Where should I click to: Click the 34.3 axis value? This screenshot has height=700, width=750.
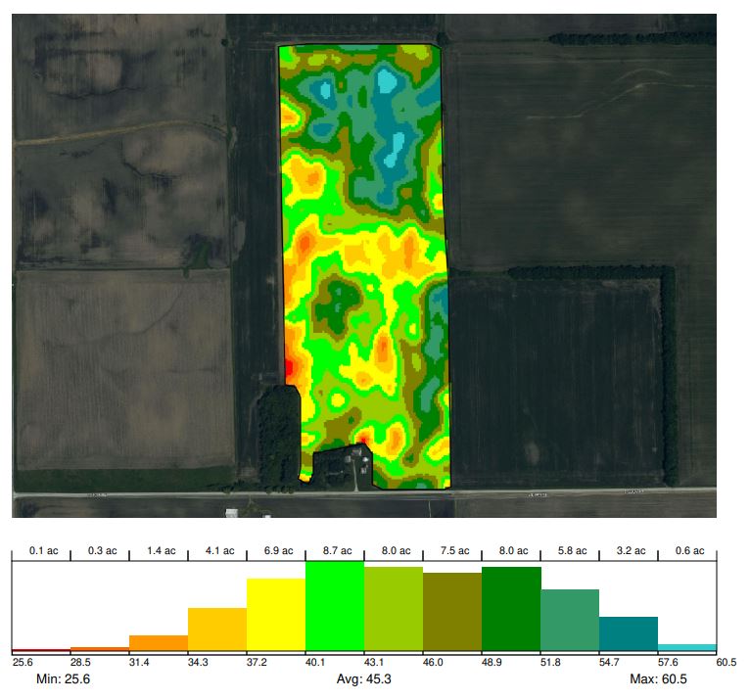[198, 662]
